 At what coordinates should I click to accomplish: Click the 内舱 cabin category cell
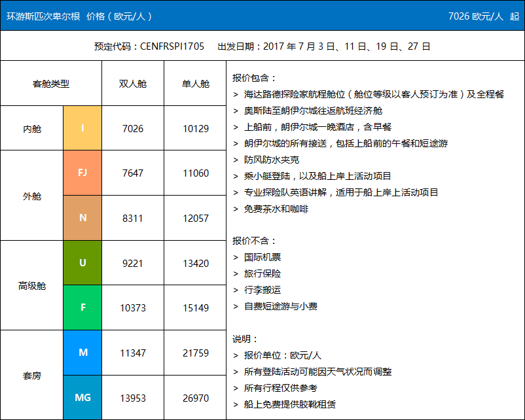[32, 129]
